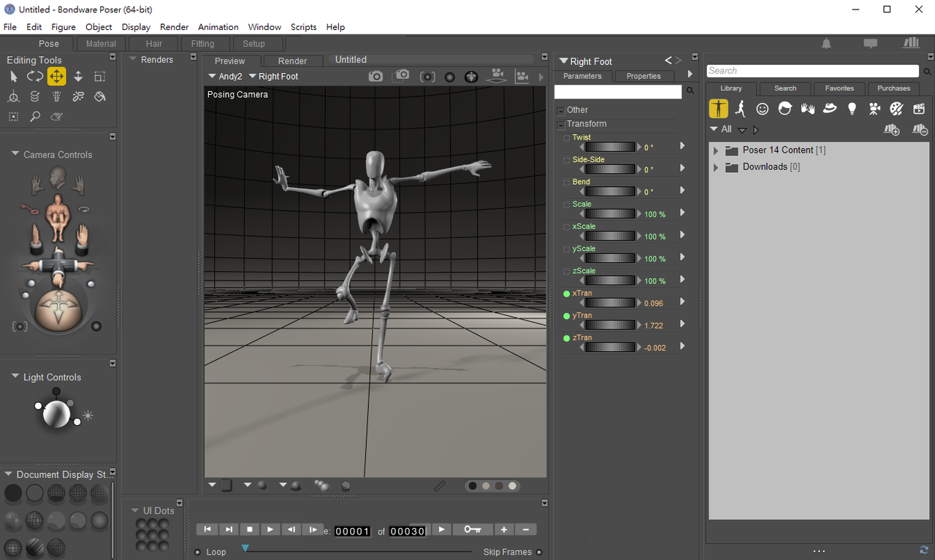Collapse the Transform parameter group
Screen dimensions: 935x560
click(560, 124)
